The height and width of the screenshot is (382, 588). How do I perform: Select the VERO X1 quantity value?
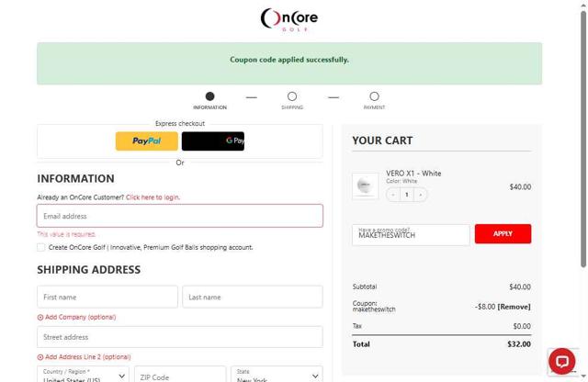coord(407,195)
